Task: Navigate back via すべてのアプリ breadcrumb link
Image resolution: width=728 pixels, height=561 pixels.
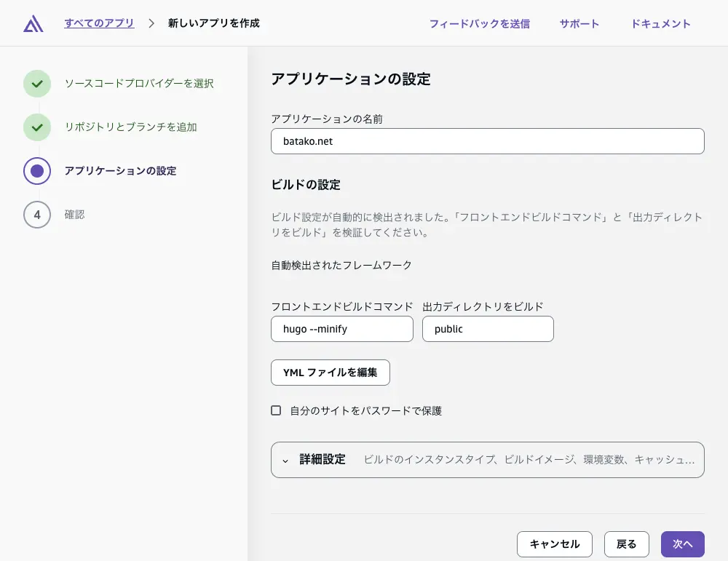Action: pos(99,23)
